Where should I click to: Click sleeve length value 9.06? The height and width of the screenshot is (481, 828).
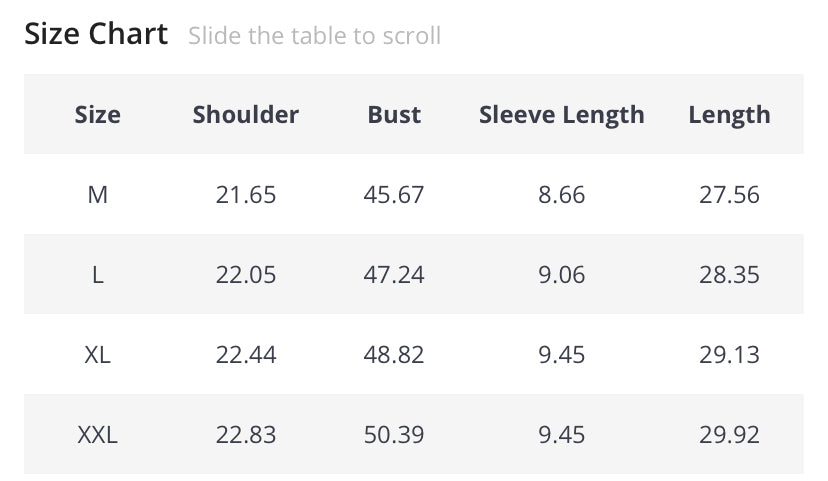[562, 275]
